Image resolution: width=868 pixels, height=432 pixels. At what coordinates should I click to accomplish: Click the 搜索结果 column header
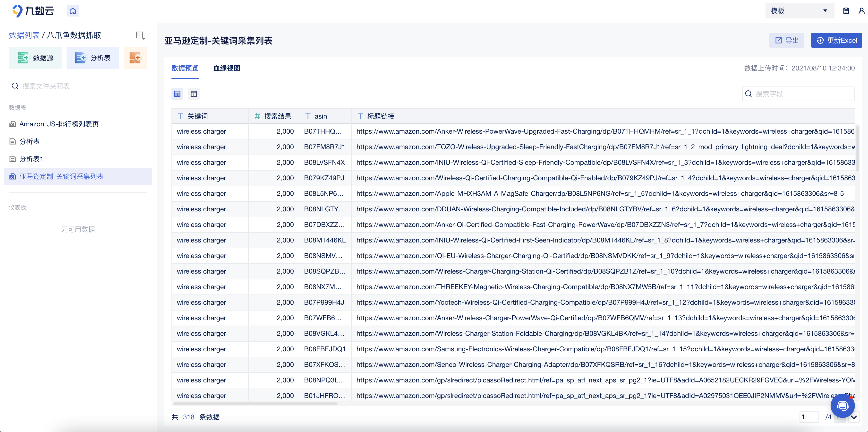tap(274, 116)
